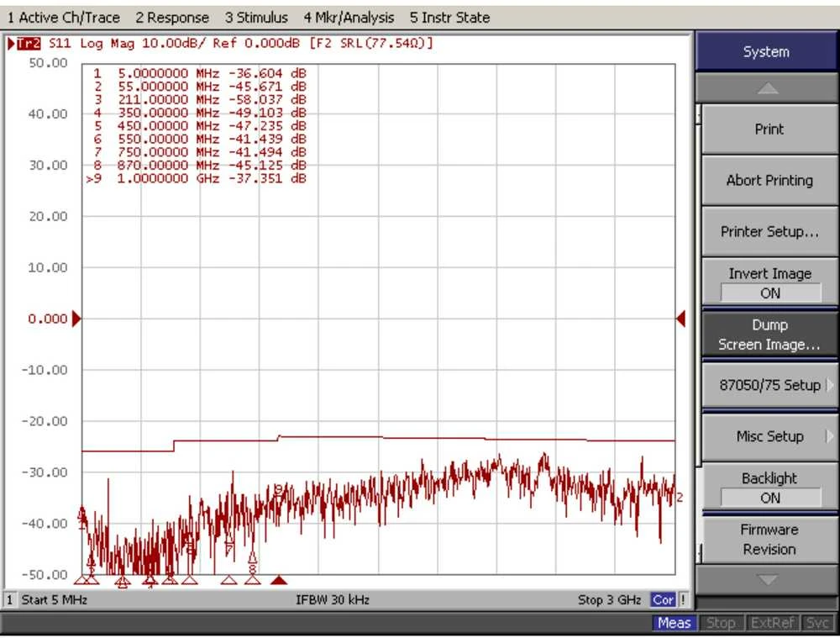
Task: Click marker 5 readout 450.00000 MHz
Action: 199,126
